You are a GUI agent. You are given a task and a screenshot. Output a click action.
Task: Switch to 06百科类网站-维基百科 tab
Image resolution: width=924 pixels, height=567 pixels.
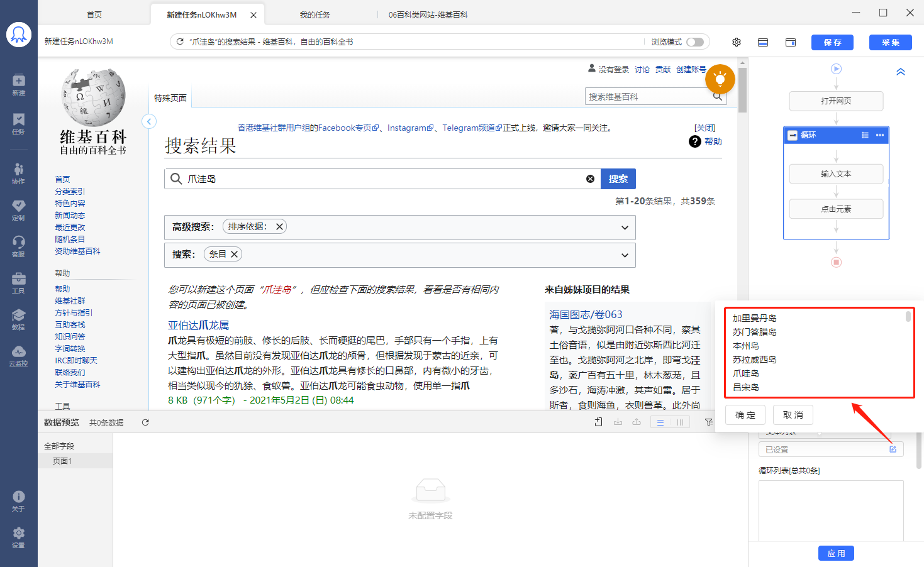click(428, 14)
